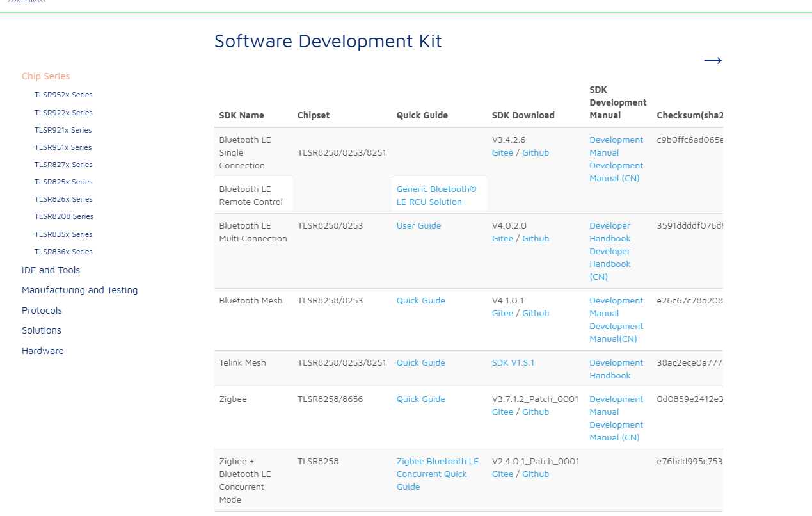Download Telink Mesh SDK V1.S.1

point(513,362)
